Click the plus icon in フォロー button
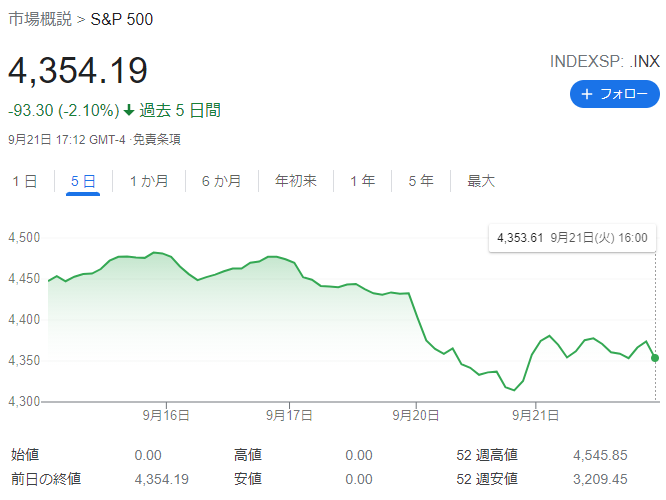Screen dimensions: 666x500 click(x=587, y=94)
